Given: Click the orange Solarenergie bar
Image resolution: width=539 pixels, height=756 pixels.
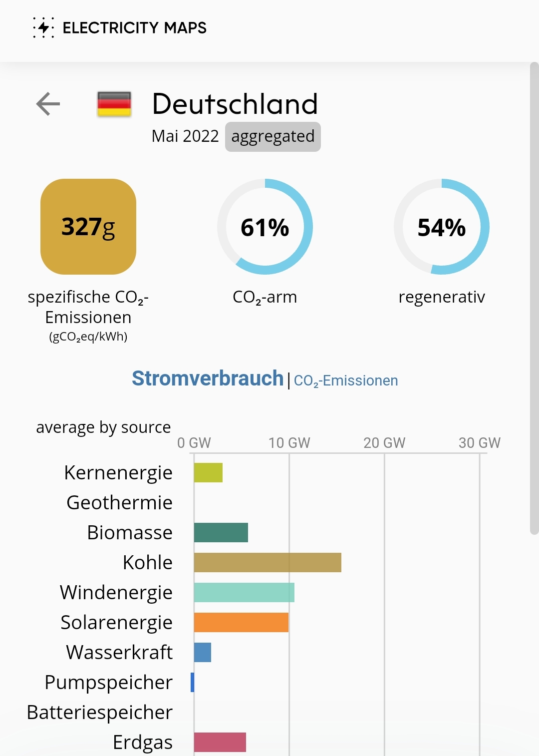Looking at the screenshot, I should tap(241, 622).
